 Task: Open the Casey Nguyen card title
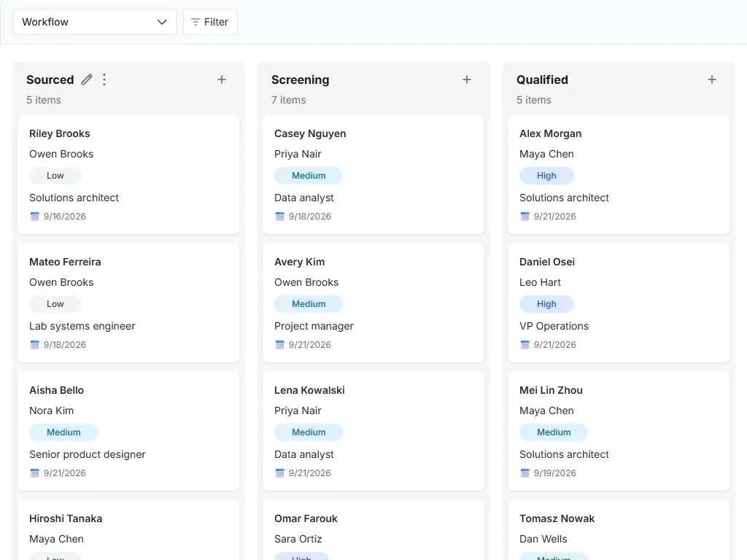310,133
